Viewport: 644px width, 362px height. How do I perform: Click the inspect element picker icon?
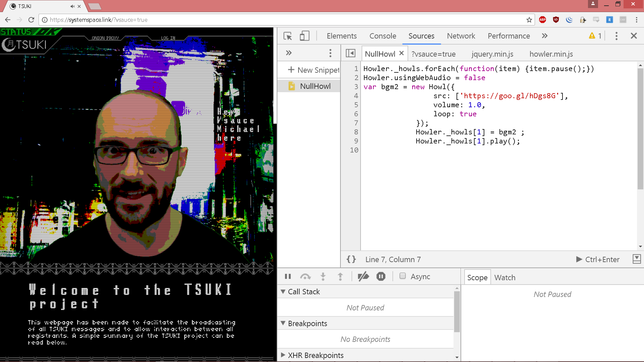coord(287,36)
